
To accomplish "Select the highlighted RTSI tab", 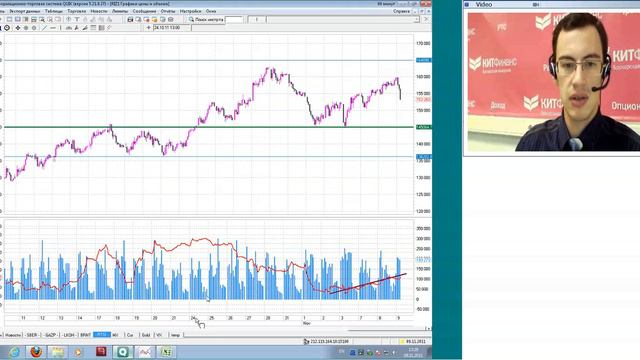I will (x=102, y=335).
